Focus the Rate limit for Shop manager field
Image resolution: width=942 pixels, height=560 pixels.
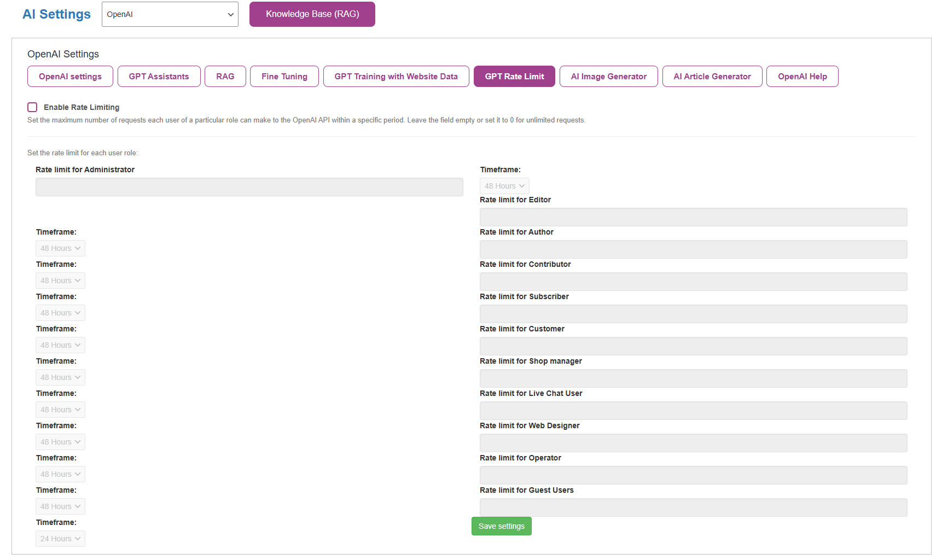pyautogui.click(x=693, y=378)
